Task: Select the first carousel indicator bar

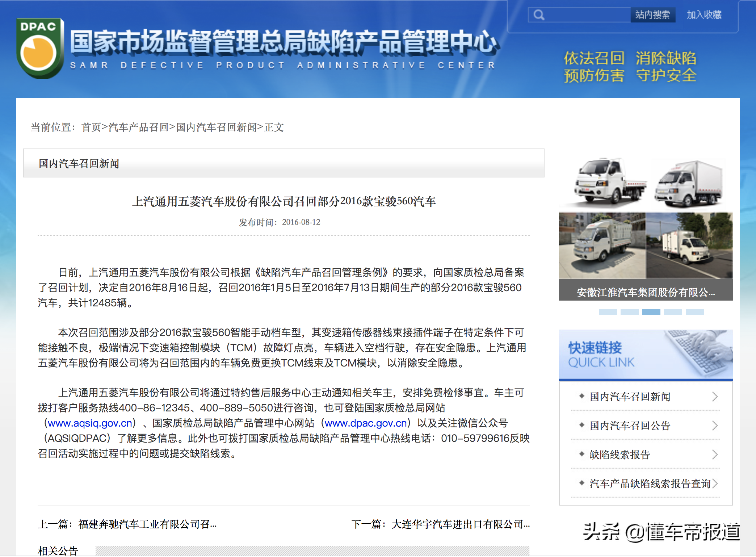Action: [608, 312]
